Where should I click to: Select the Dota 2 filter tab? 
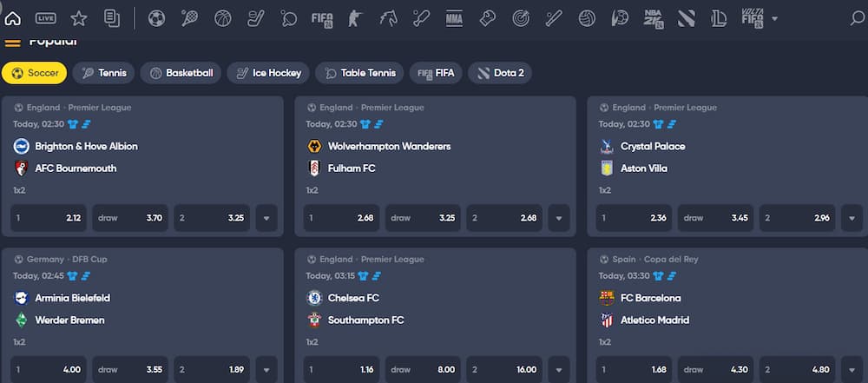tap(500, 73)
